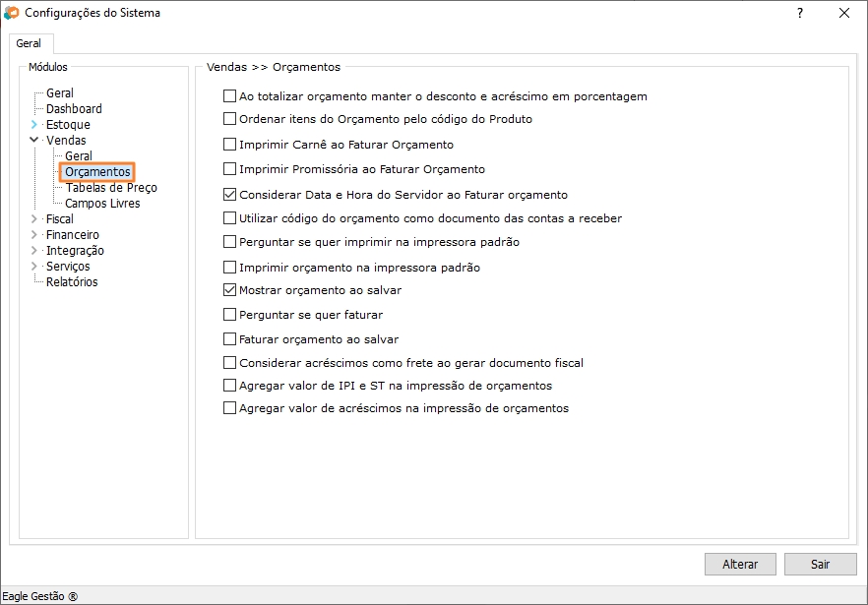Expand the Estoque module tree node
868x605 pixels.
pos(33,125)
